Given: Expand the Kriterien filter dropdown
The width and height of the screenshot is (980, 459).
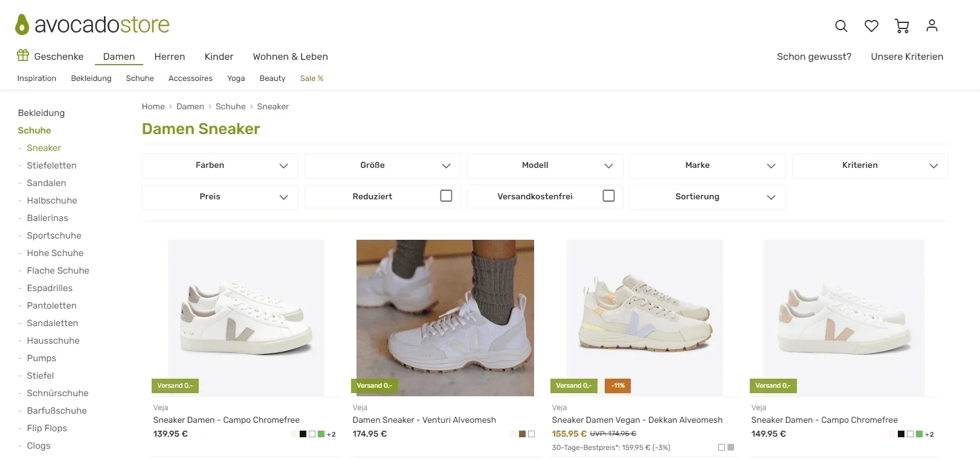Looking at the screenshot, I should point(870,165).
